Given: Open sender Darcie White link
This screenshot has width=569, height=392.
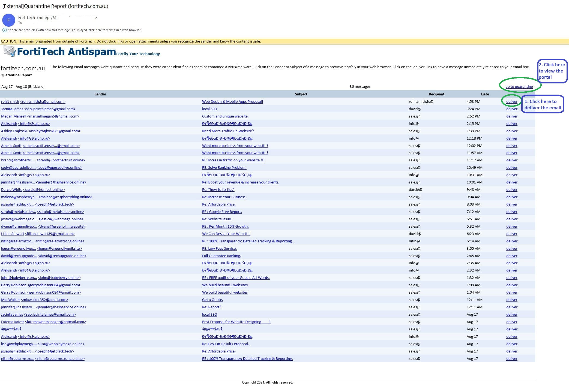Looking at the screenshot, I should 33,190.
